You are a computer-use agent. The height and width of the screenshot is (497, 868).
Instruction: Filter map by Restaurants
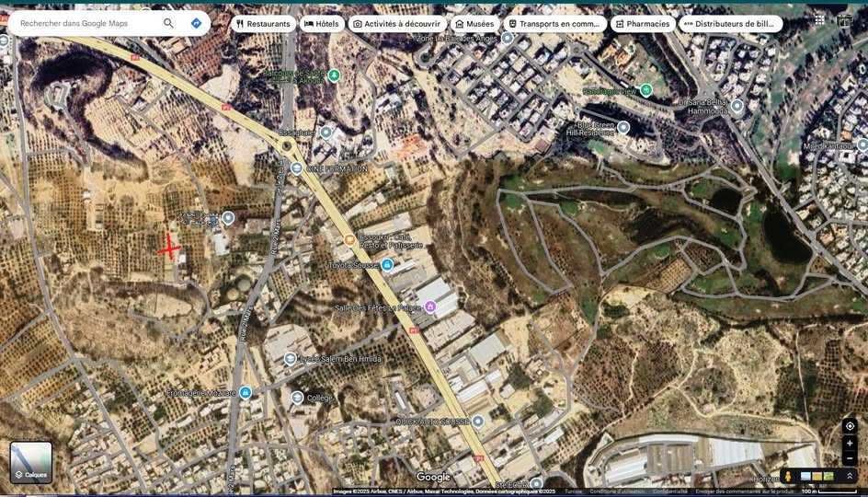pos(263,24)
